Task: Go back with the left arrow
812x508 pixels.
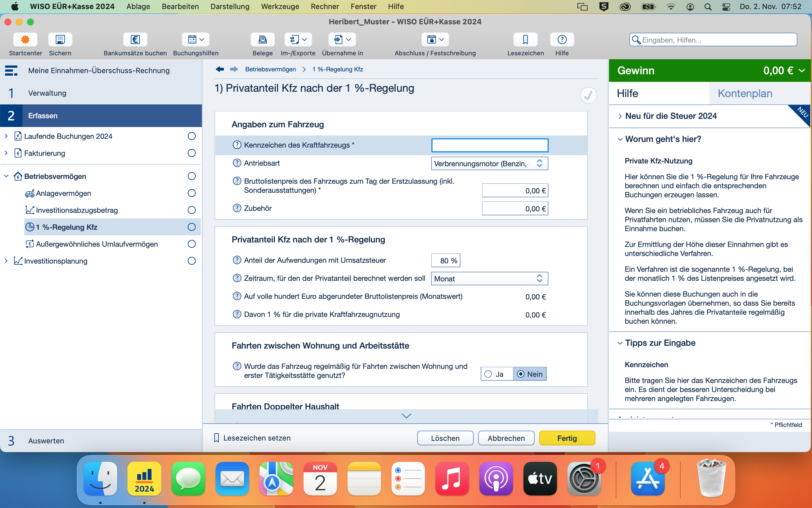Action: [x=220, y=69]
